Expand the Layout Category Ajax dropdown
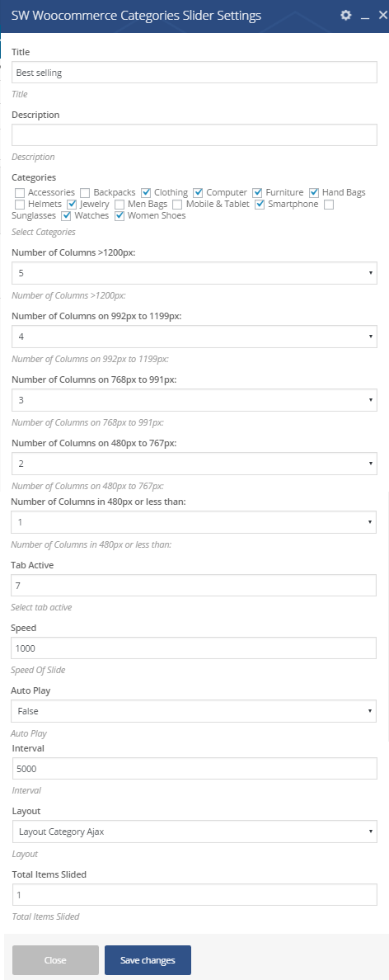 [x=194, y=832]
